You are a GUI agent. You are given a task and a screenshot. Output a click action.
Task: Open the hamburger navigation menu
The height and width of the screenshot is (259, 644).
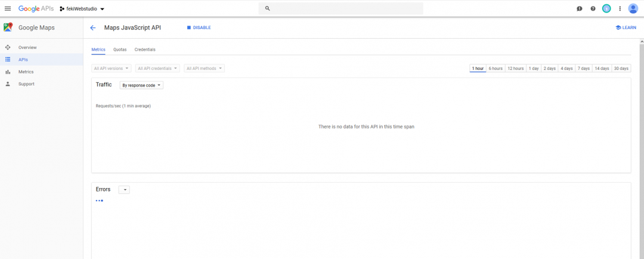pyautogui.click(x=7, y=8)
